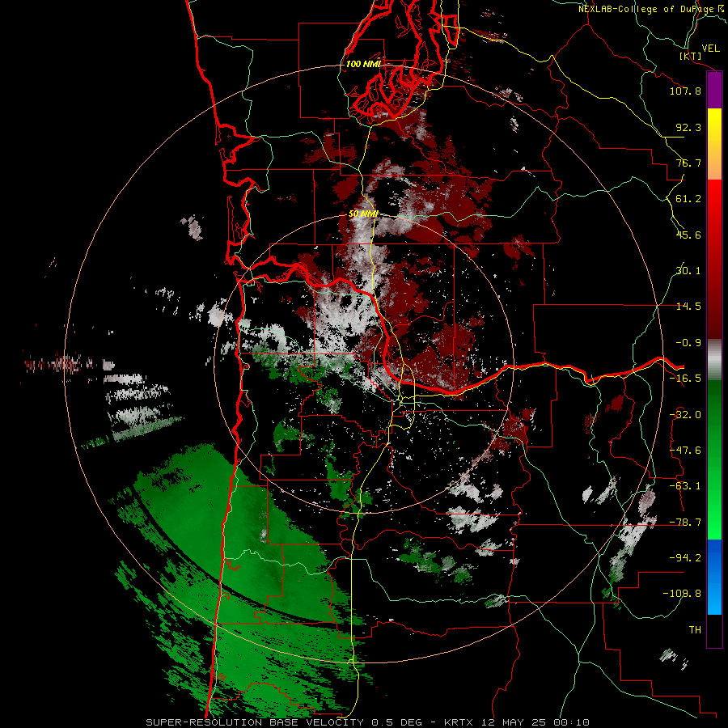This screenshot has width=728, height=728.
Task: Click the -47.6 velocity scale value
Action: 685,451
